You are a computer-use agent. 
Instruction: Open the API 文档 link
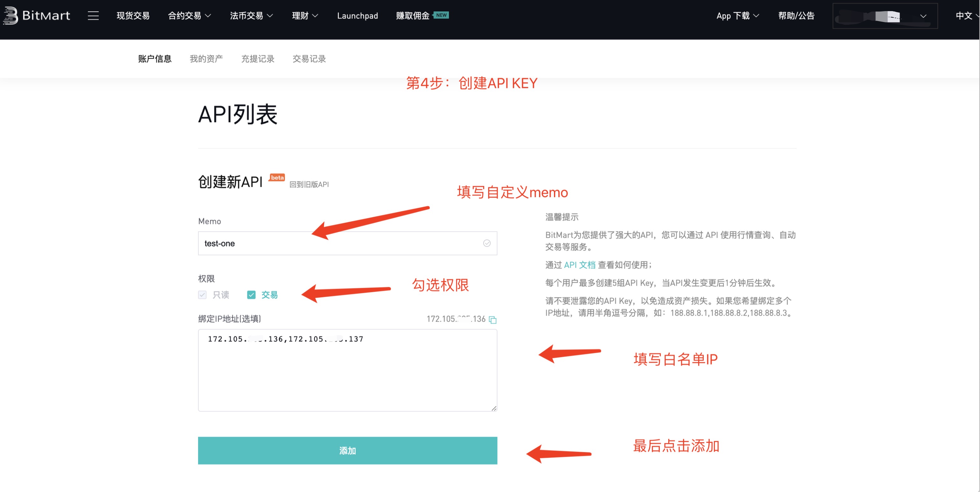pos(579,265)
